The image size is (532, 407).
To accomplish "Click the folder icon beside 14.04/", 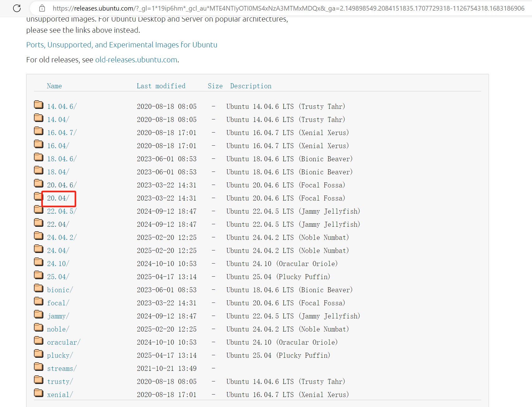I will 39,118.
